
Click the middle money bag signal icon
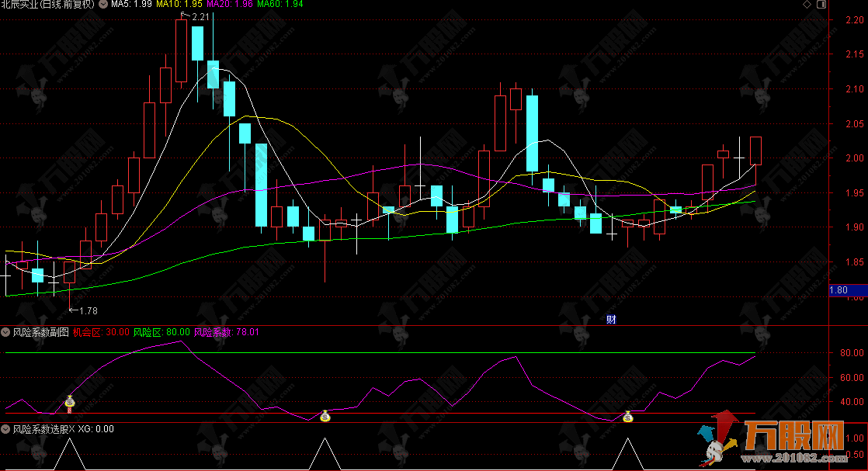pyautogui.click(x=325, y=417)
